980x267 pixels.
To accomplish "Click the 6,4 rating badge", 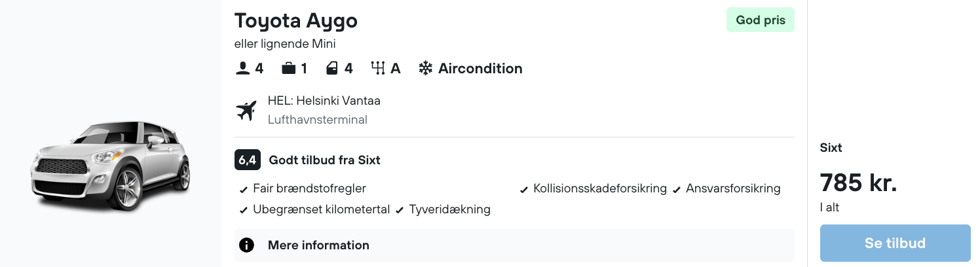I will click(x=248, y=160).
